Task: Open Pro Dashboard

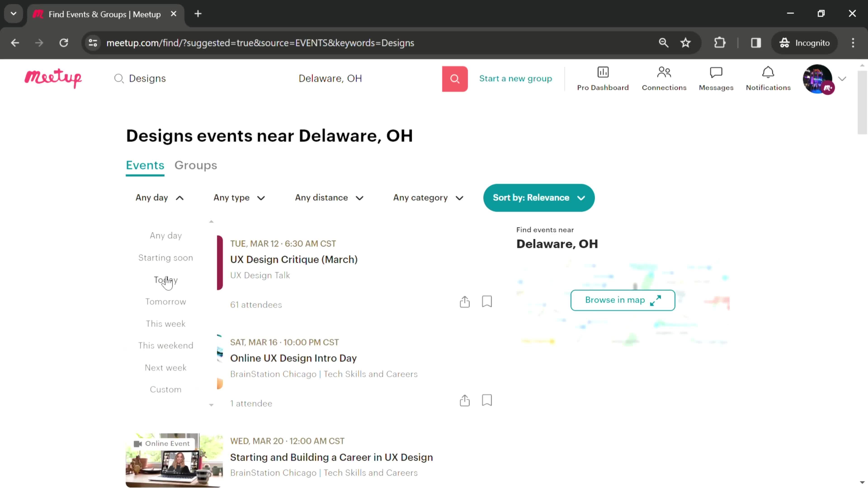Action: (x=602, y=79)
